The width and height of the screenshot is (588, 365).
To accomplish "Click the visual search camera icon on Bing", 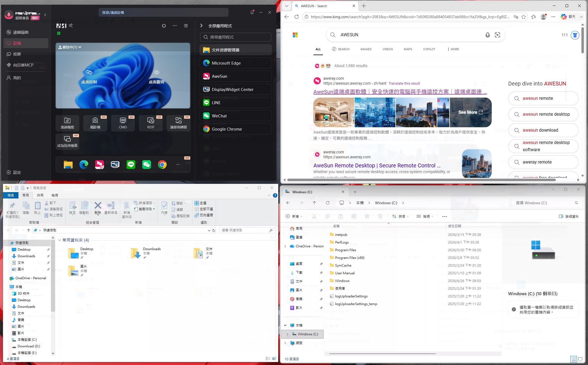I will [497, 35].
